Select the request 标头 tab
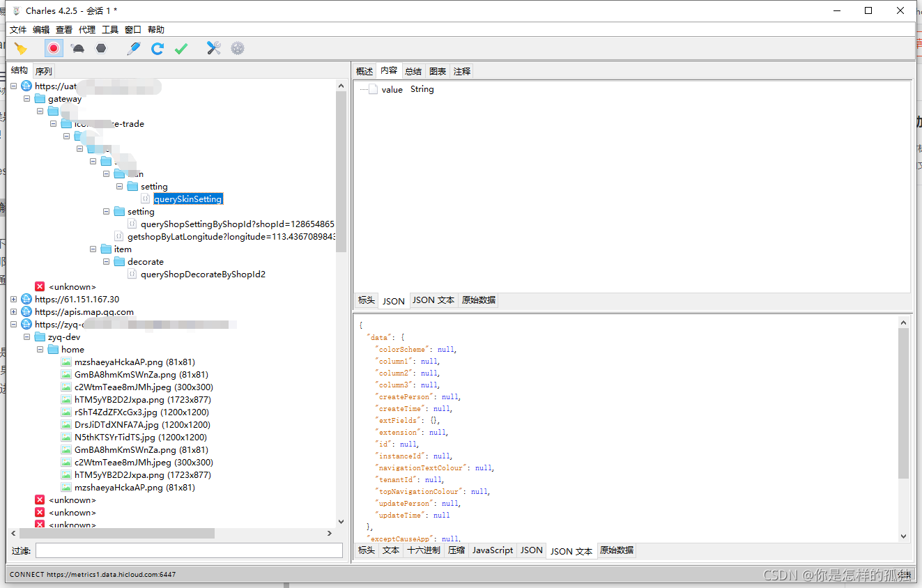This screenshot has width=922, height=588. (x=366, y=300)
